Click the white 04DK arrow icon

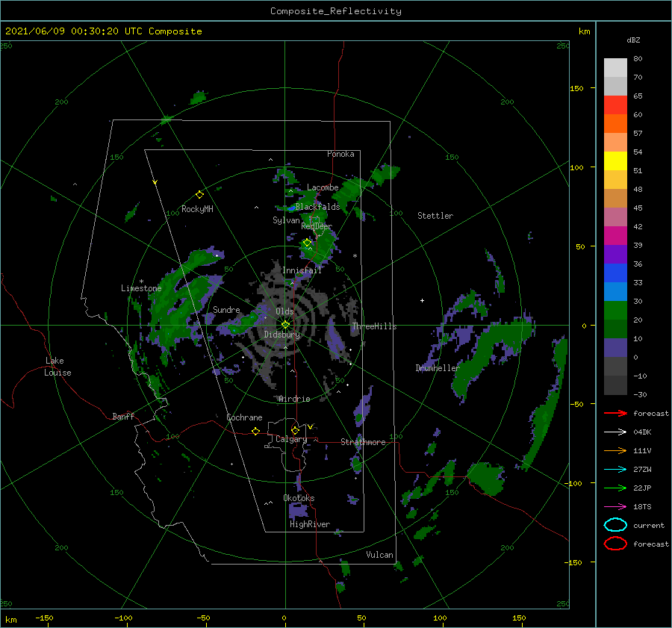click(615, 432)
